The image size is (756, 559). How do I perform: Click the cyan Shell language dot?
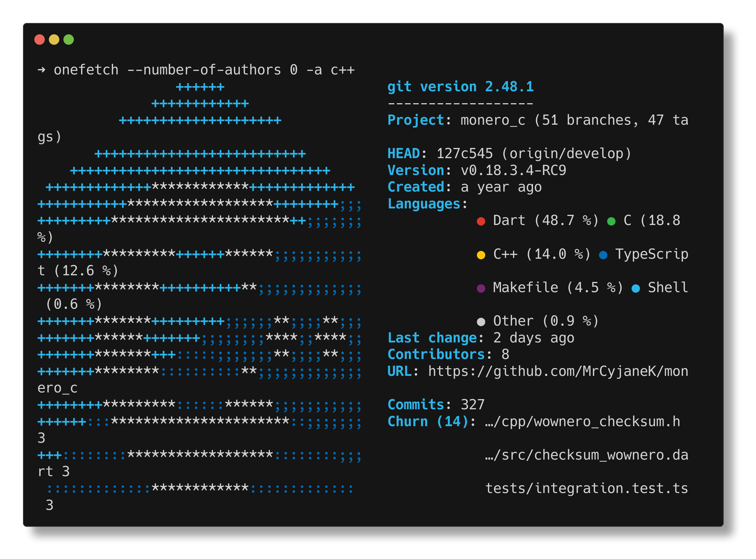pos(636,288)
